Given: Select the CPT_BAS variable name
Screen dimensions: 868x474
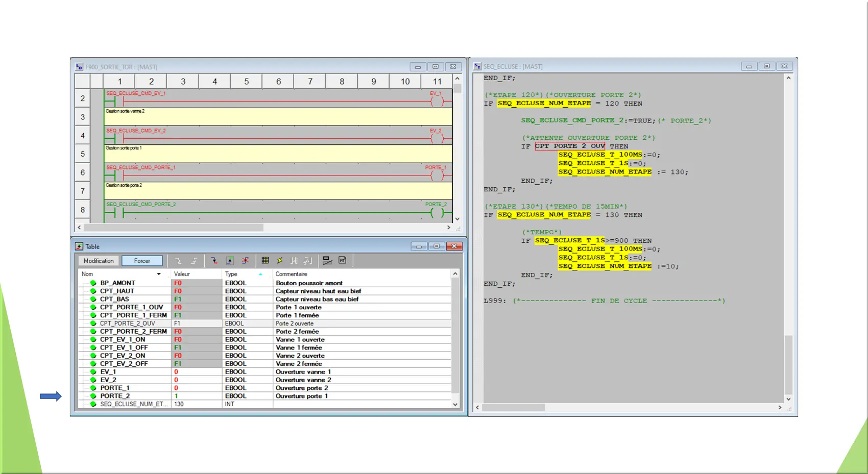Looking at the screenshot, I should 114,299.
